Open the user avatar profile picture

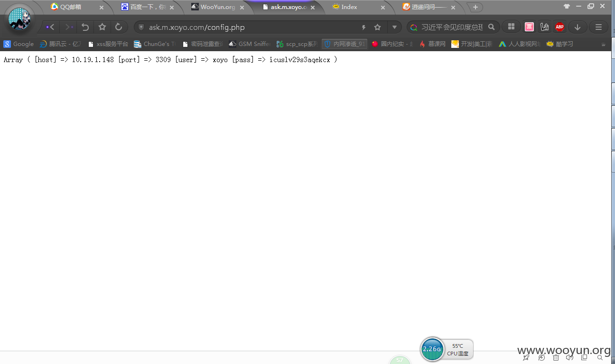(20, 19)
